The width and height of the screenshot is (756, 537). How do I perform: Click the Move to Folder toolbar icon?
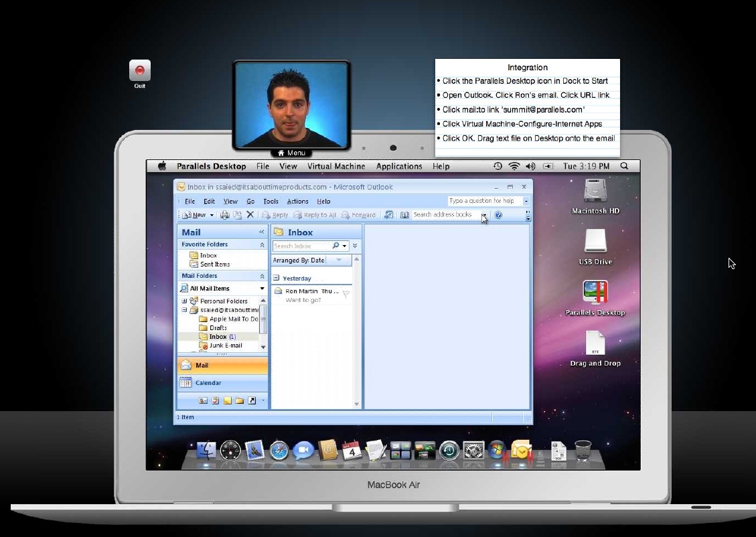(x=237, y=215)
